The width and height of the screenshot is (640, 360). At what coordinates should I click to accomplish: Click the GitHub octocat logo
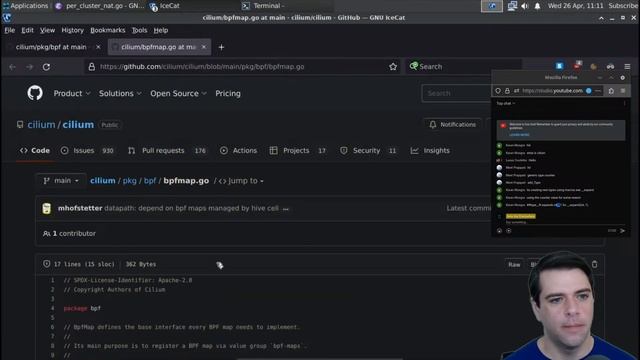(x=35, y=93)
